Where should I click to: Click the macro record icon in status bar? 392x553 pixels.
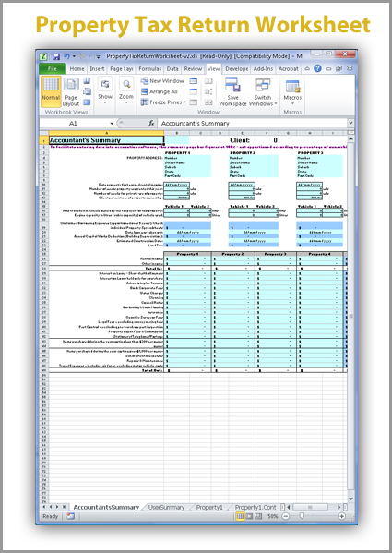(x=70, y=516)
